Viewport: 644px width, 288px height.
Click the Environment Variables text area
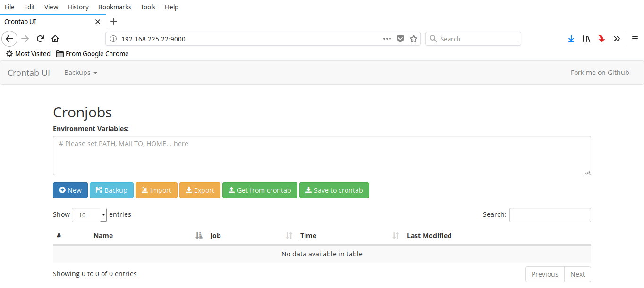322,156
